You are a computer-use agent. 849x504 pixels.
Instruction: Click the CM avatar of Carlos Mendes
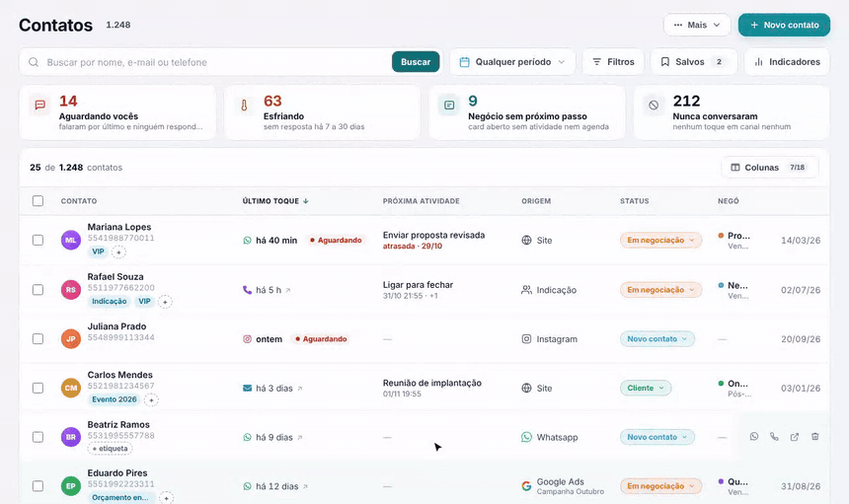(71, 388)
